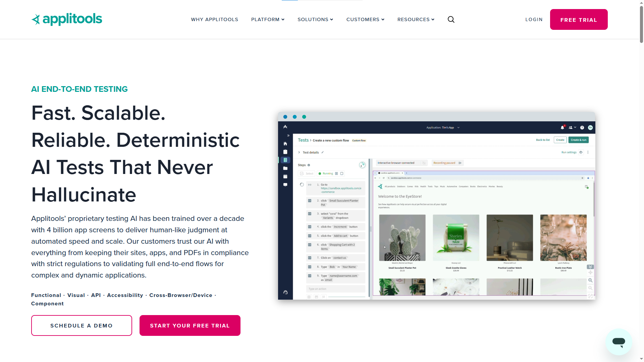Click Start Your Free Trial button
The width and height of the screenshot is (644, 362).
tap(190, 325)
